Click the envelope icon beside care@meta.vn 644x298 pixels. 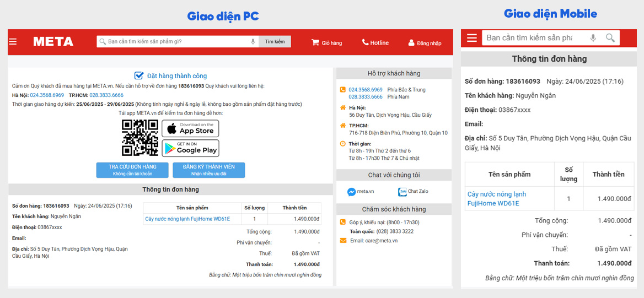pos(343,241)
